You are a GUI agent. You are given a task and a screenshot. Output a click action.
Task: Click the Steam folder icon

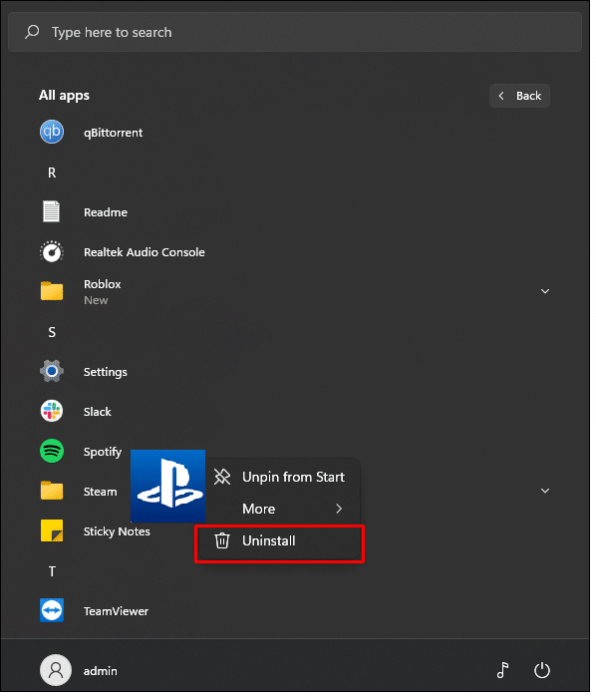tap(52, 492)
